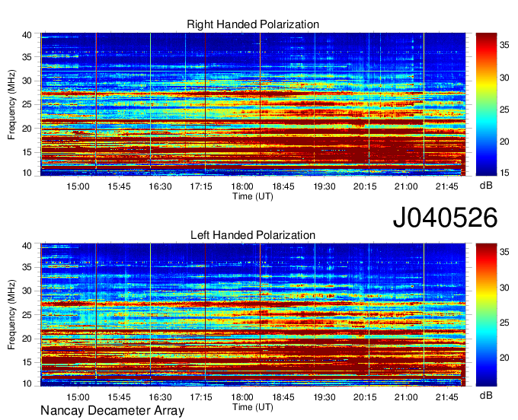Click the 30 MHz frequency tick of Left Handed plot
This screenshot has width=518, height=420.
click(27, 291)
